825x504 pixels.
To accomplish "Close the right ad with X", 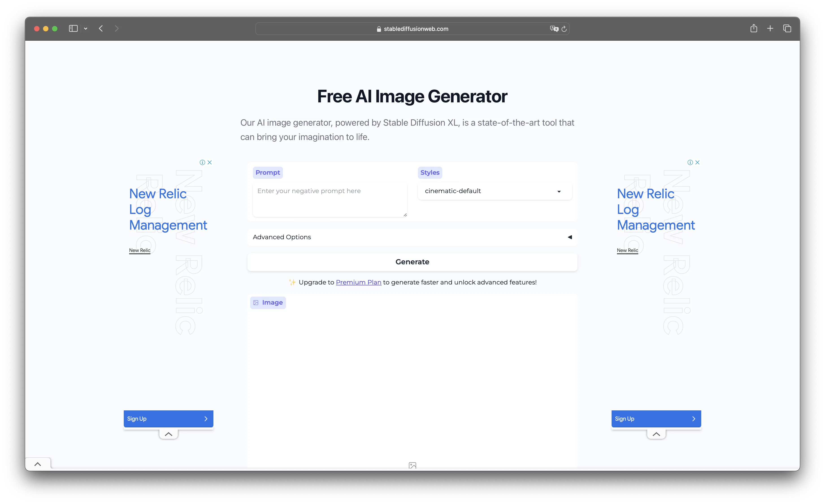I will [697, 163].
